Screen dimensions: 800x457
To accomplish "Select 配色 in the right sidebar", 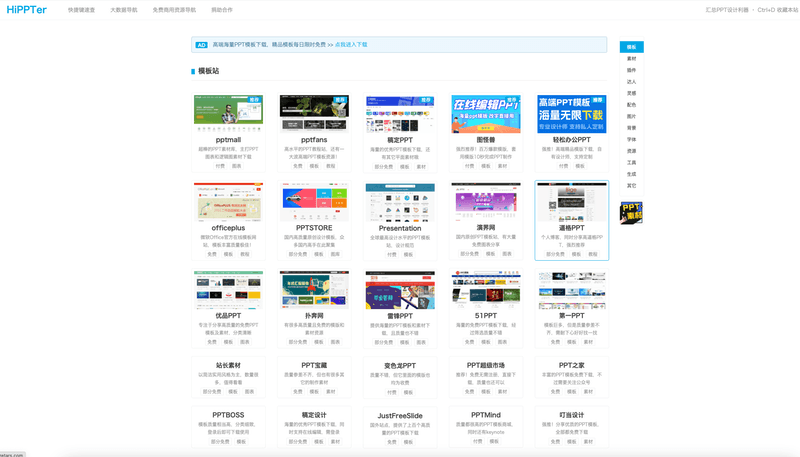I will click(x=632, y=105).
